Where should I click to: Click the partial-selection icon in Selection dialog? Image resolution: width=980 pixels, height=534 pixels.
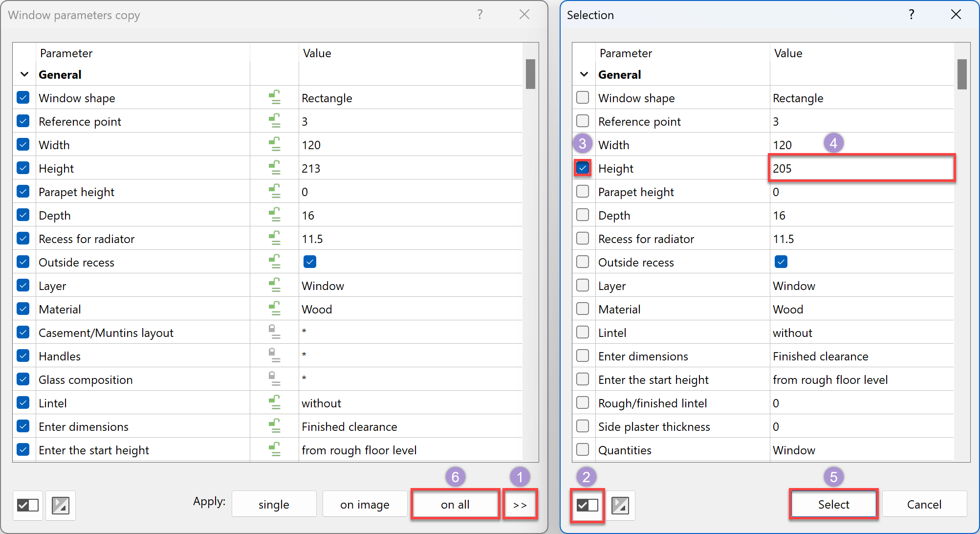click(620, 506)
